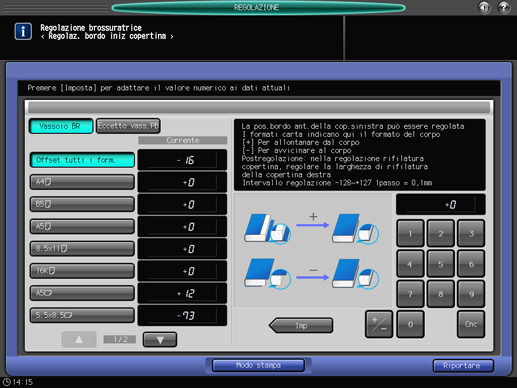Click the down arrow page button

pos(160,340)
